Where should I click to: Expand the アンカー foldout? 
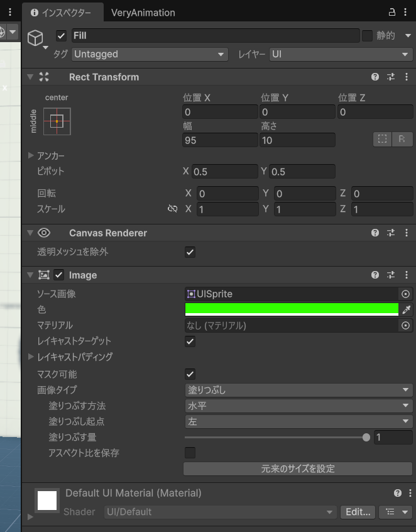pos(31,155)
